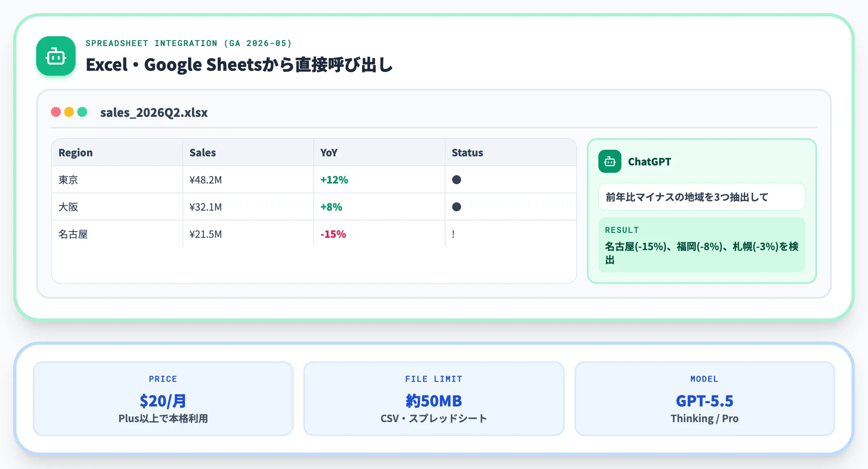
Task: Click the large green robot icon in header
Action: pyautogui.click(x=56, y=56)
